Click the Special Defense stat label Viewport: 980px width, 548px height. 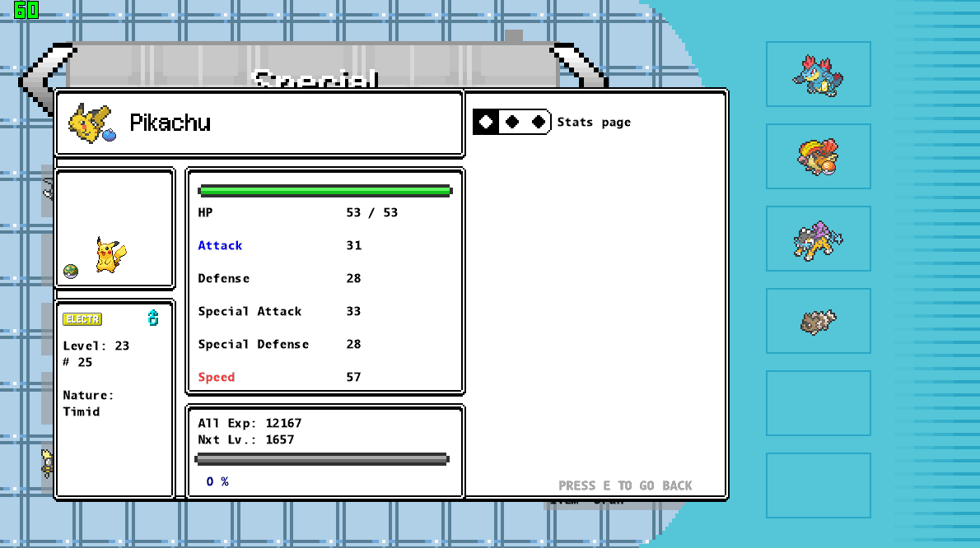[x=253, y=345]
